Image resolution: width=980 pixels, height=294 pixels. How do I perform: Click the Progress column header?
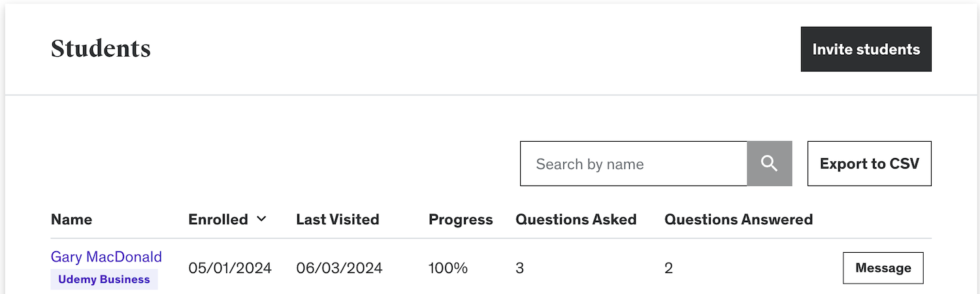461,220
